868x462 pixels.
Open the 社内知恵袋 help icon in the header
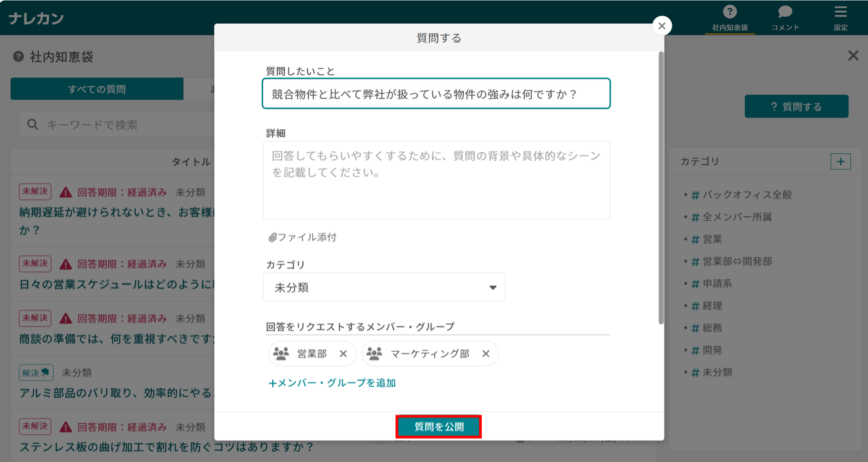(730, 12)
